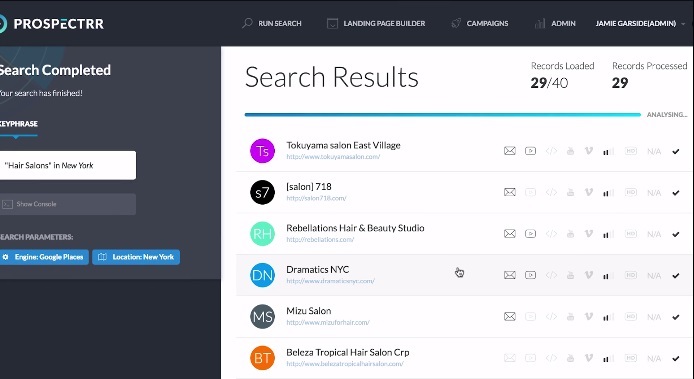
Task: Click the envelope icon for Rebellations Hair & Beauty
Action: click(x=510, y=234)
